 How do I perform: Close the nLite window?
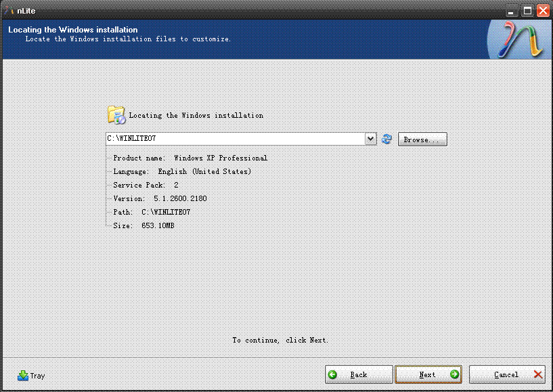click(544, 11)
